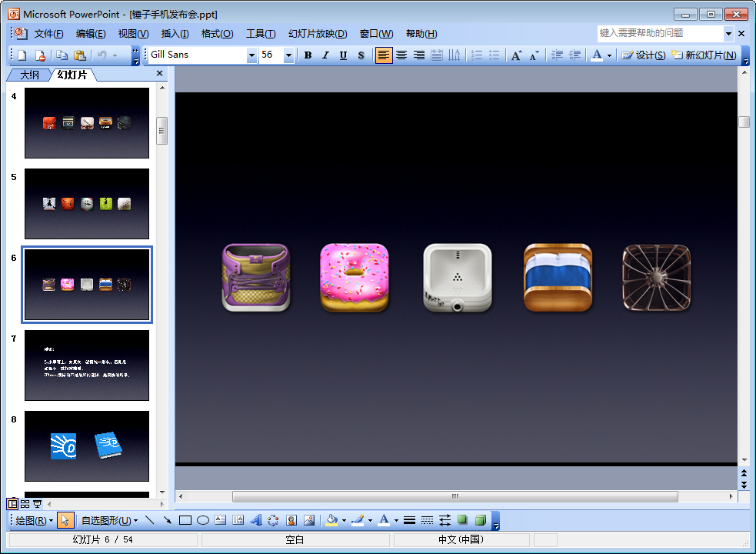Click the Undo arrow icon
Image resolution: width=756 pixels, height=554 pixels.
pyautogui.click(x=102, y=55)
